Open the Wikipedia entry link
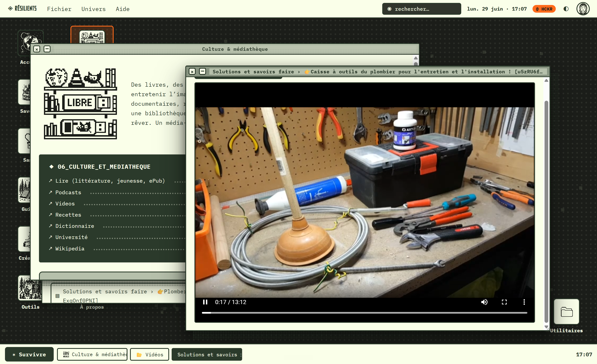The image size is (597, 364). coord(69,249)
